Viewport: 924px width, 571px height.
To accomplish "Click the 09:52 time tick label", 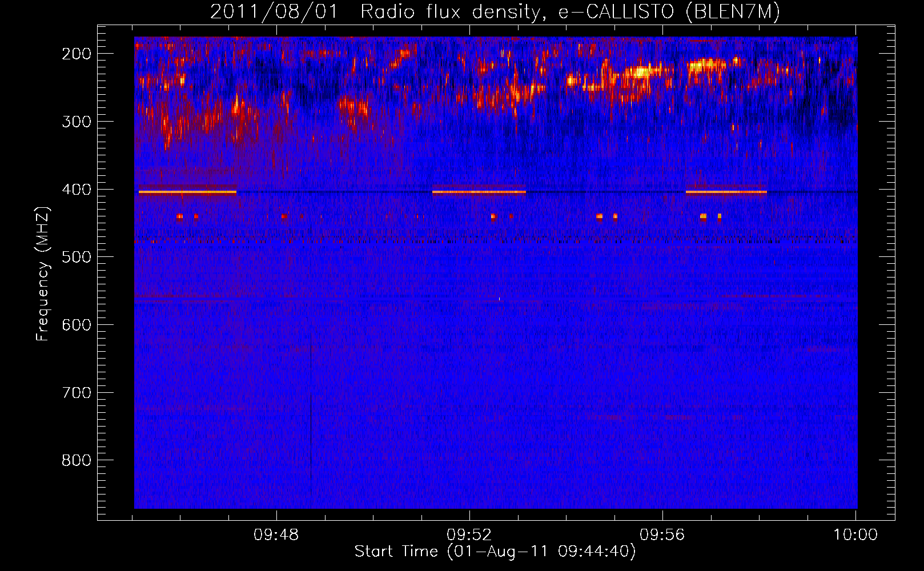I will coord(469,535).
